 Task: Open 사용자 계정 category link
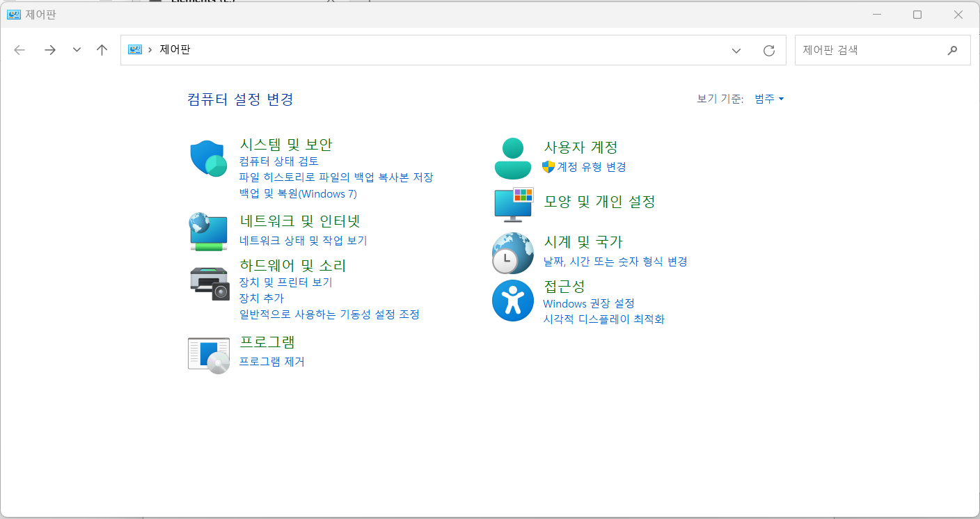coord(580,147)
